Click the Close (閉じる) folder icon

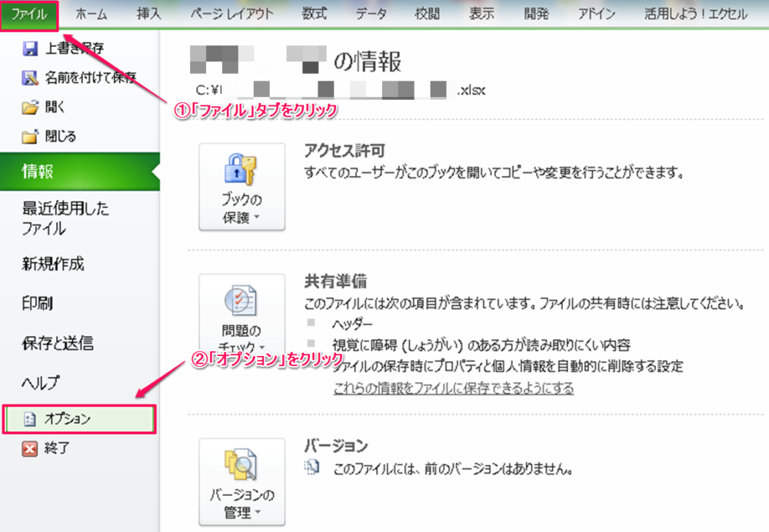30,137
